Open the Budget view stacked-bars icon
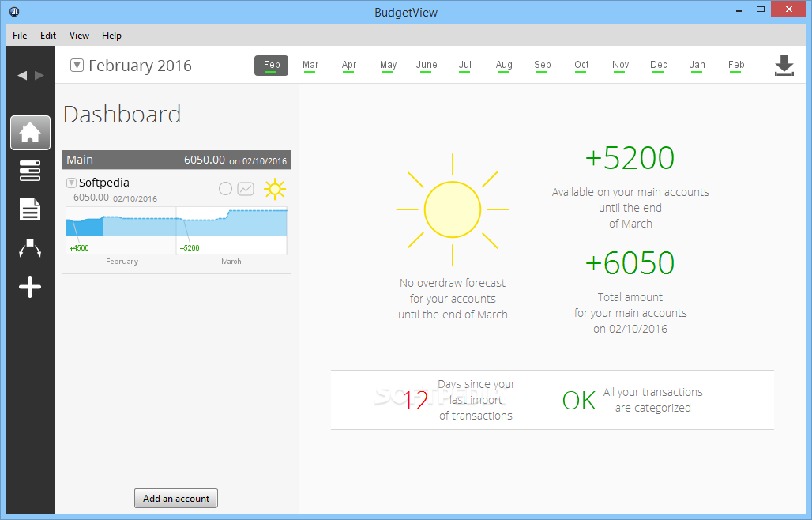The image size is (812, 520). pyautogui.click(x=30, y=171)
